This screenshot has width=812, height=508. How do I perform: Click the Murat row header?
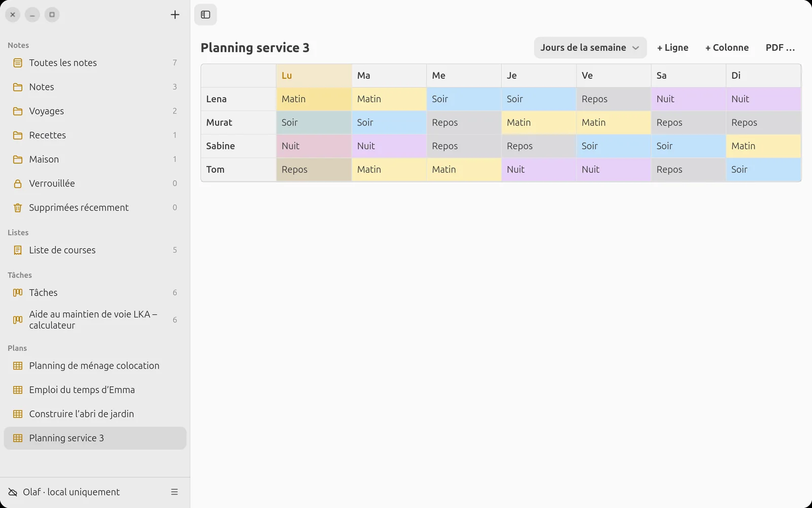click(239, 122)
